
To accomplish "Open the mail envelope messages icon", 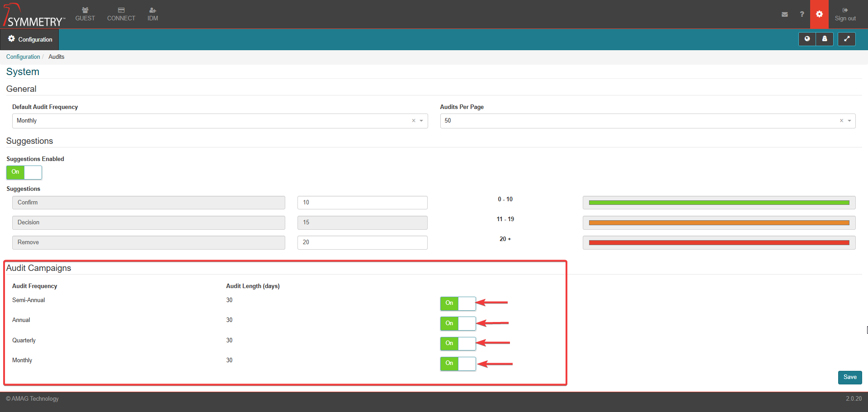I will click(784, 14).
